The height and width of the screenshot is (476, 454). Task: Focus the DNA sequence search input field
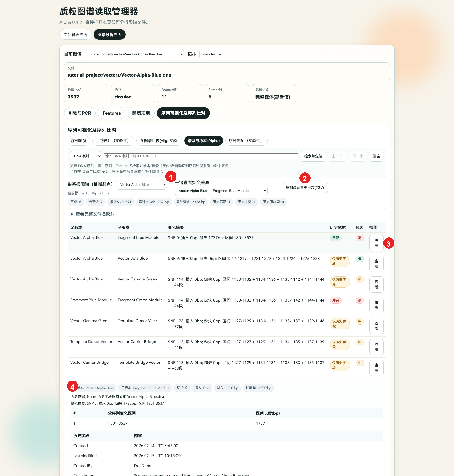tap(201, 156)
